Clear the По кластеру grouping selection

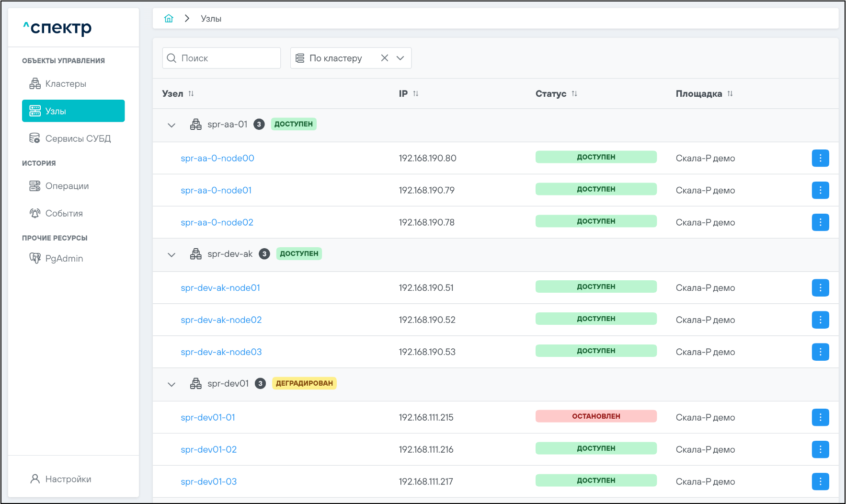[x=384, y=58]
